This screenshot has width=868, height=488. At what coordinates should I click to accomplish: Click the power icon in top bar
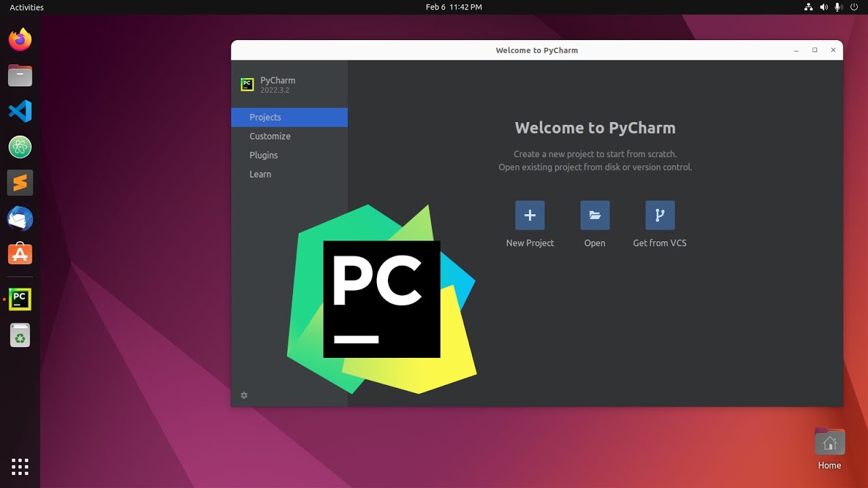click(854, 7)
